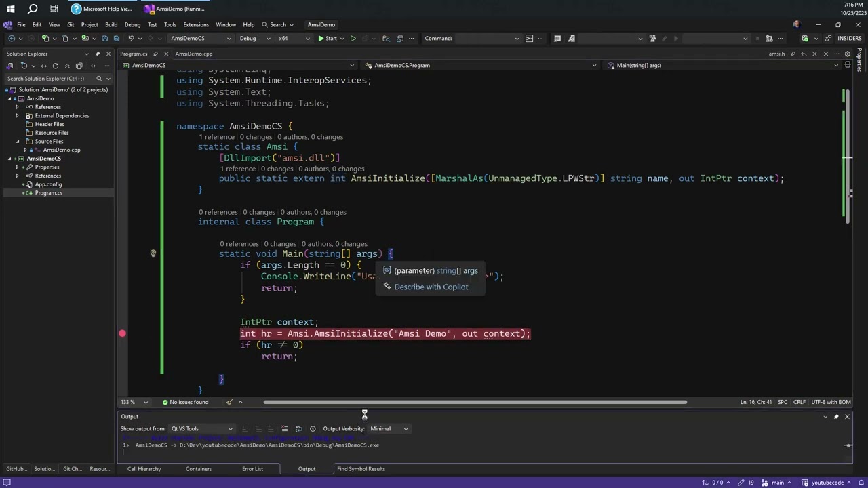Refresh the Solution Explorer
Screen dimensions: 868x488
click(56, 66)
